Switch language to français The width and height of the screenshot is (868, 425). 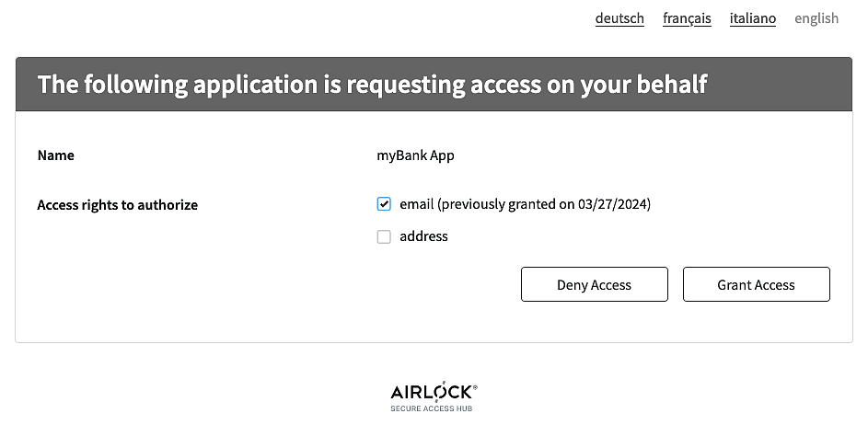tap(687, 18)
